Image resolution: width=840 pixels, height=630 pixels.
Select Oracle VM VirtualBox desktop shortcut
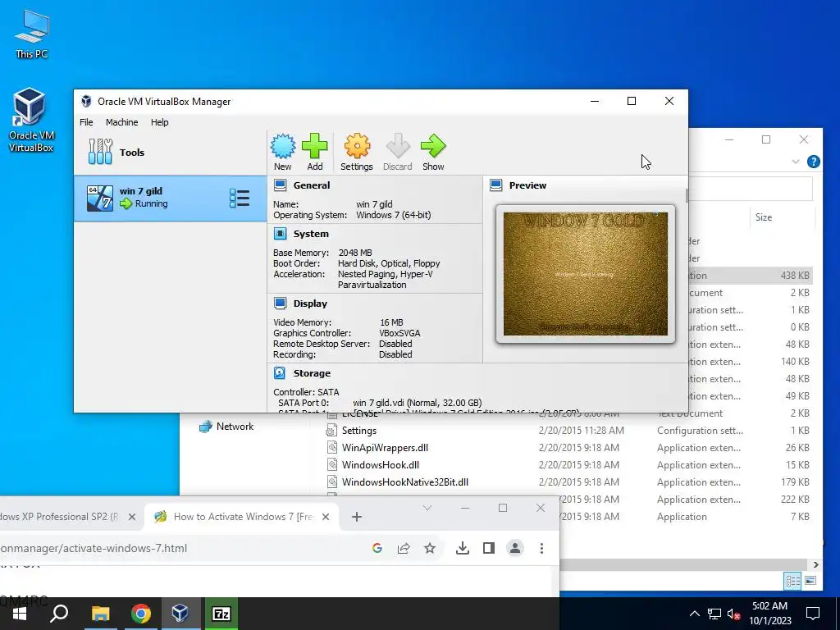(x=30, y=120)
